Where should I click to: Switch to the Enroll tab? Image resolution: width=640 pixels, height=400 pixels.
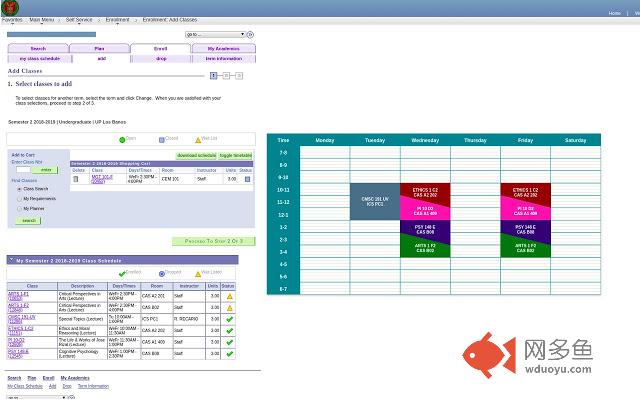pos(160,49)
